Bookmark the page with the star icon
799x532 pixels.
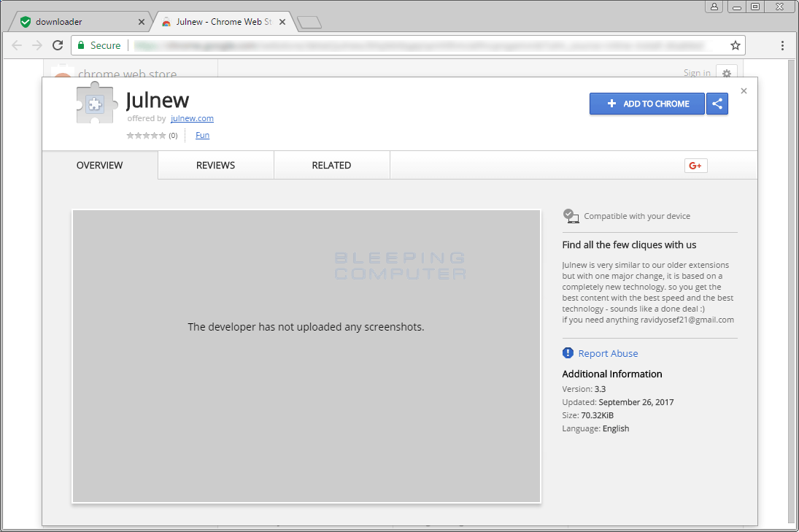[x=735, y=45]
